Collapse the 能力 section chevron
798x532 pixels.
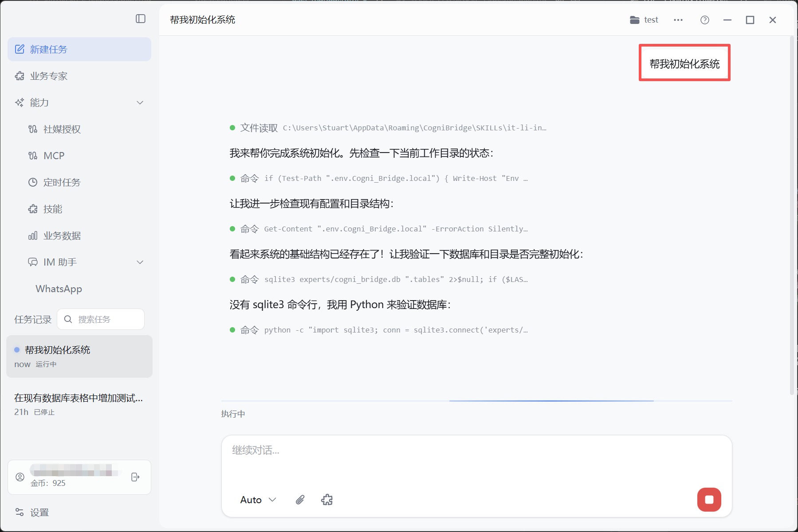click(x=140, y=102)
